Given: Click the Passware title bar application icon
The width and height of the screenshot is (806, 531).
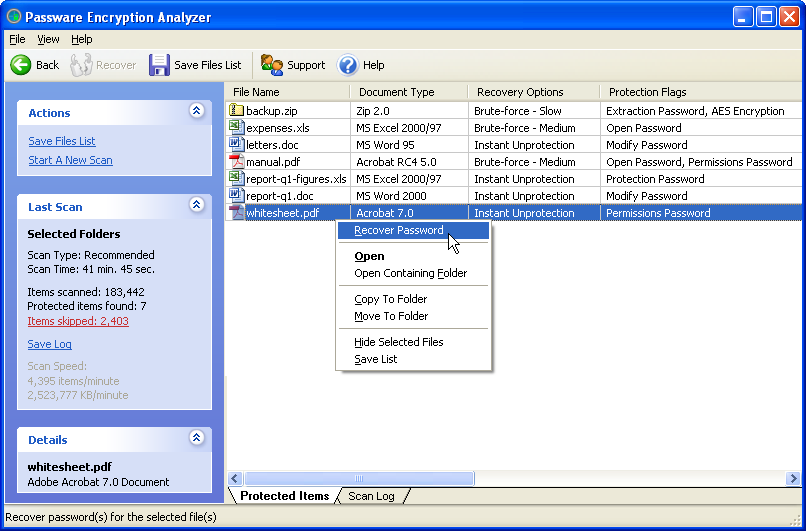Looking at the screenshot, I should (14, 17).
